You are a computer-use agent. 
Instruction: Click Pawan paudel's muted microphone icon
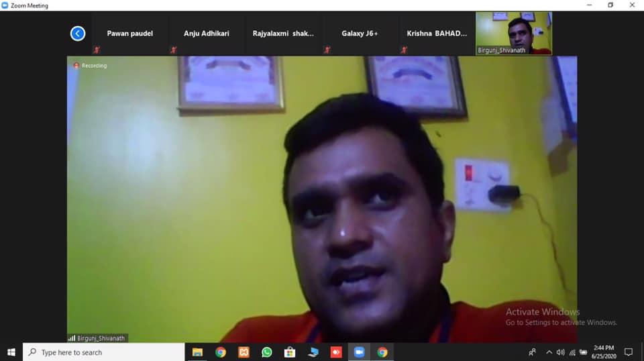[x=97, y=50]
